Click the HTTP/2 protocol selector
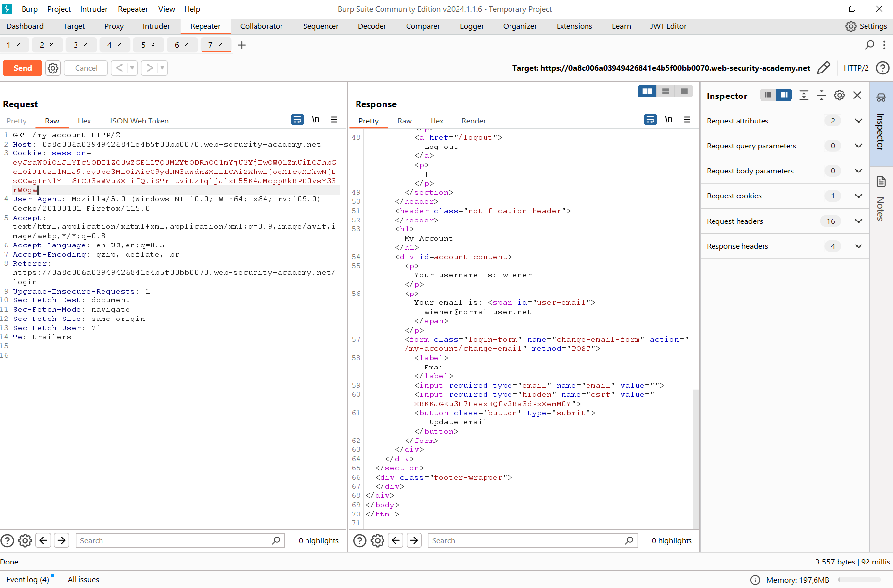The width and height of the screenshot is (893, 588). pos(856,68)
